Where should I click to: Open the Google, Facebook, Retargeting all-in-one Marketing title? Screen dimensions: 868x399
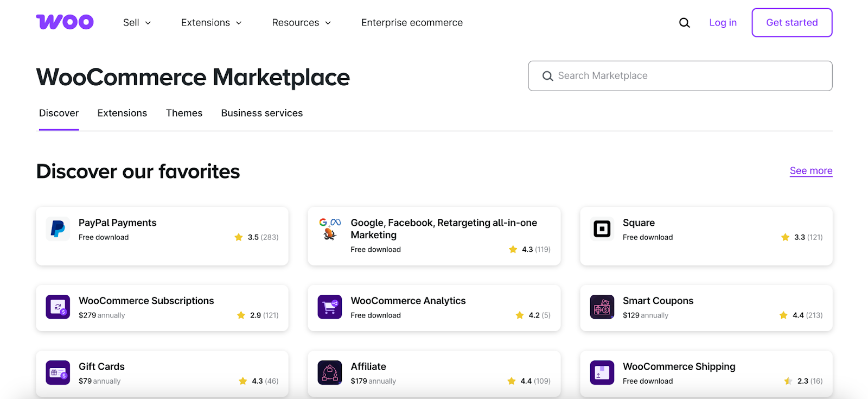click(444, 229)
